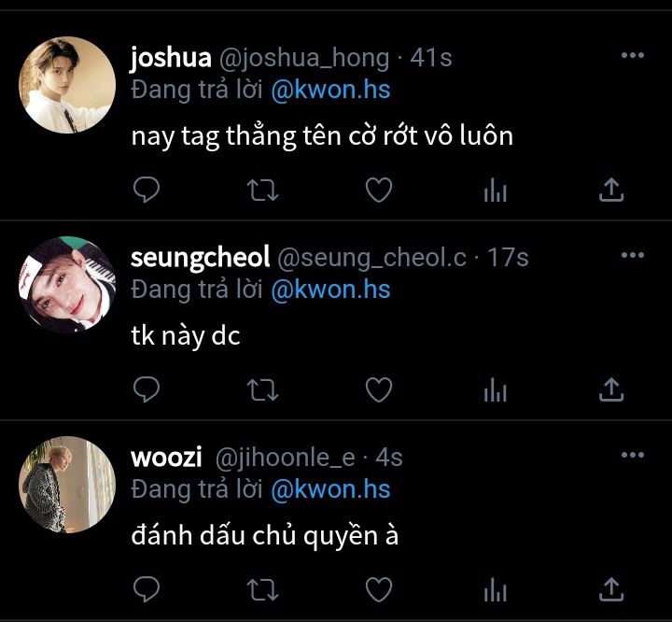This screenshot has height=622, width=672.
Task: Open more options on joshua's tweet
Action: [633, 55]
